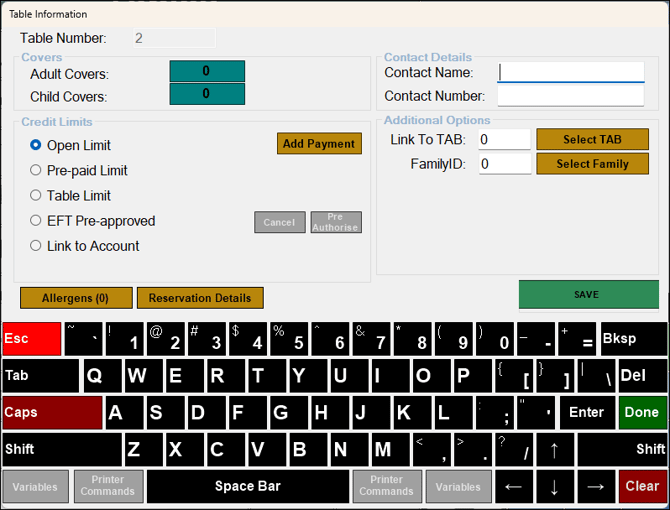Tap the Z key
This screenshot has width=670, height=510.
[144, 449]
